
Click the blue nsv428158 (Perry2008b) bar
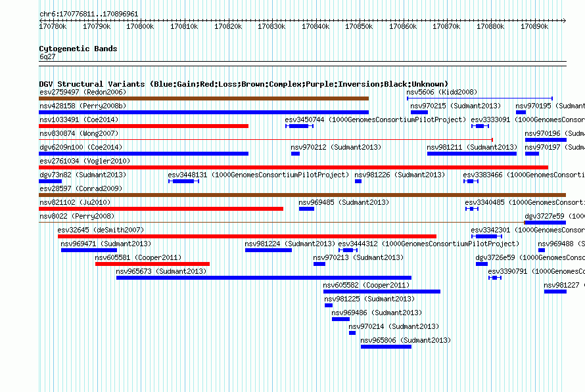[x=204, y=112]
